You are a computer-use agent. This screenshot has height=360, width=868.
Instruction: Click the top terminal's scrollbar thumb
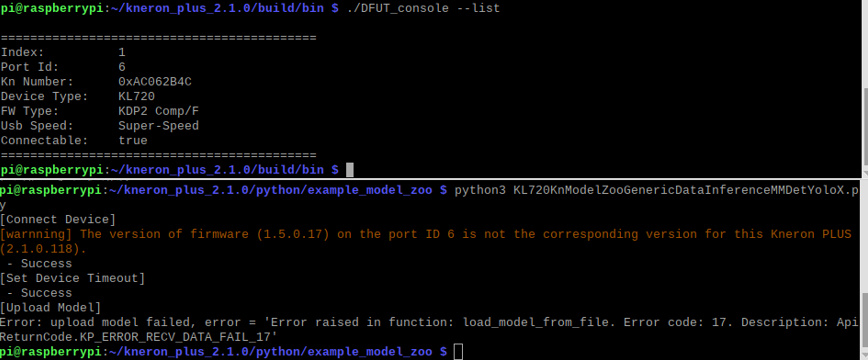865,126
